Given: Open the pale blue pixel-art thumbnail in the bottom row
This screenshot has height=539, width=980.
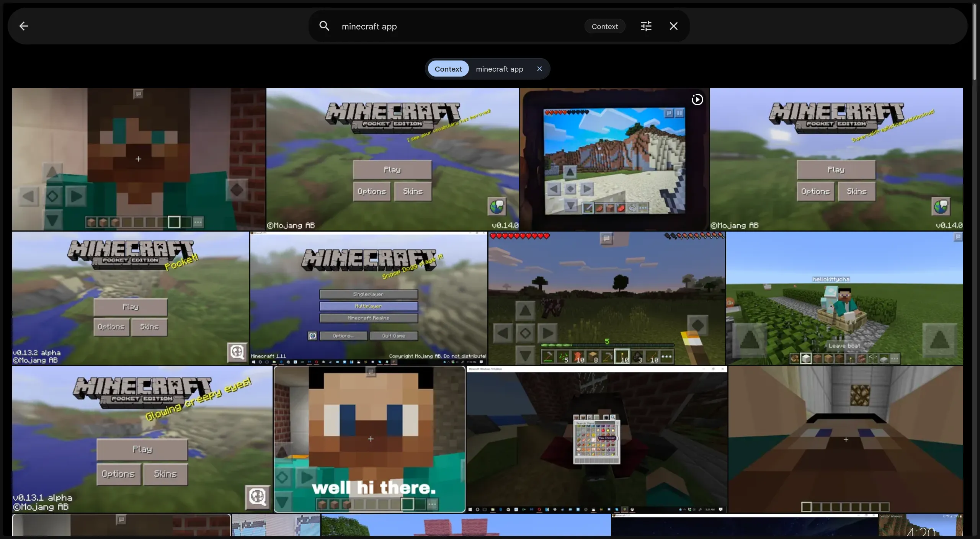Looking at the screenshot, I should tap(276, 525).
